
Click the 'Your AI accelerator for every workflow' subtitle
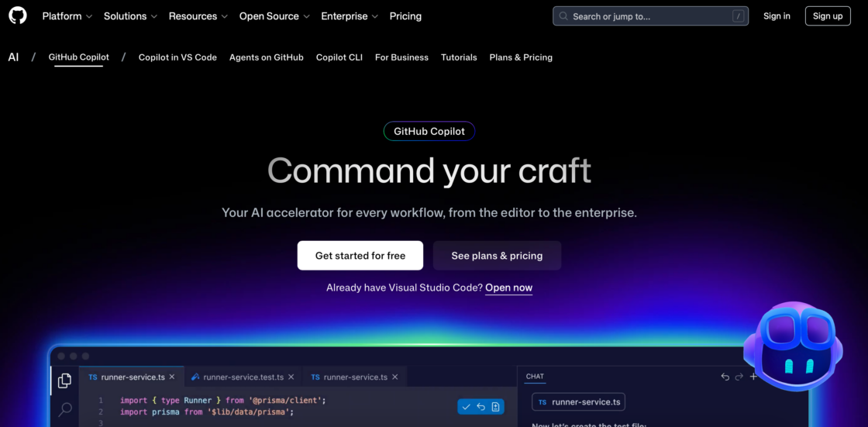point(429,212)
